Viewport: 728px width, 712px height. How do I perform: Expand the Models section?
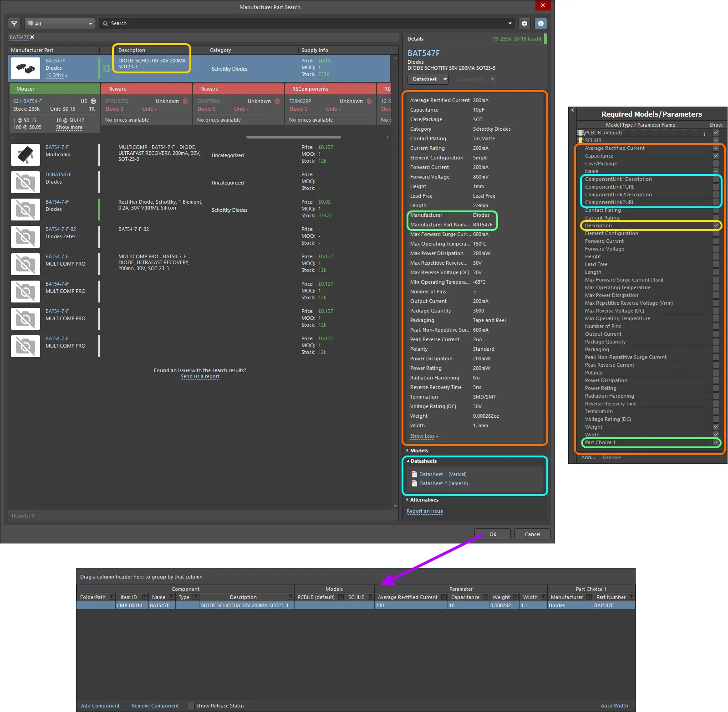click(x=407, y=451)
